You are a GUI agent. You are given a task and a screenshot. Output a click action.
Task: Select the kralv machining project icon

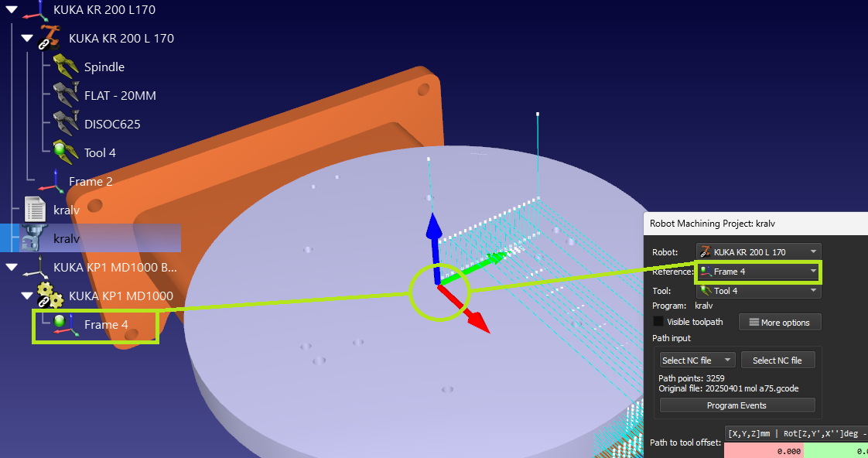36,238
